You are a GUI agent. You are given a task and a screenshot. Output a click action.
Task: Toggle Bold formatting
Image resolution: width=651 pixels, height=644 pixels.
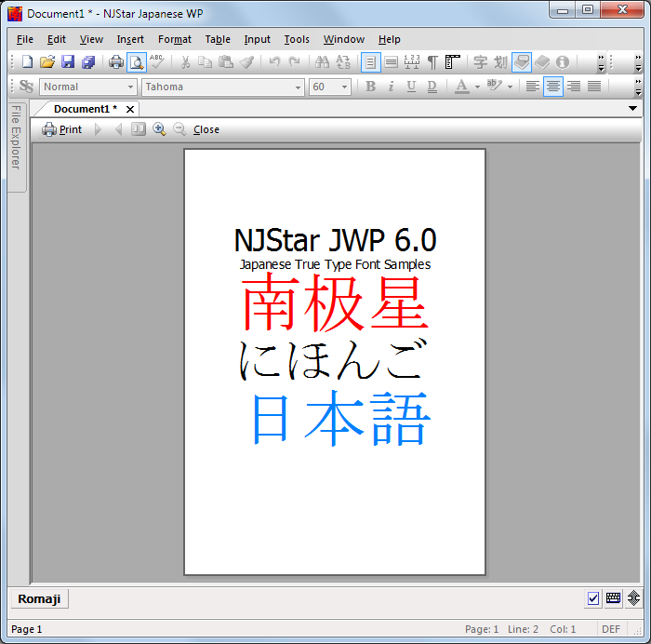(x=370, y=87)
